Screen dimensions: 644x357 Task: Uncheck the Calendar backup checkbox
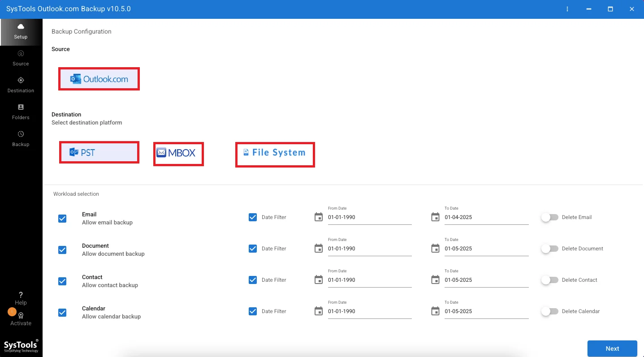[62, 313]
